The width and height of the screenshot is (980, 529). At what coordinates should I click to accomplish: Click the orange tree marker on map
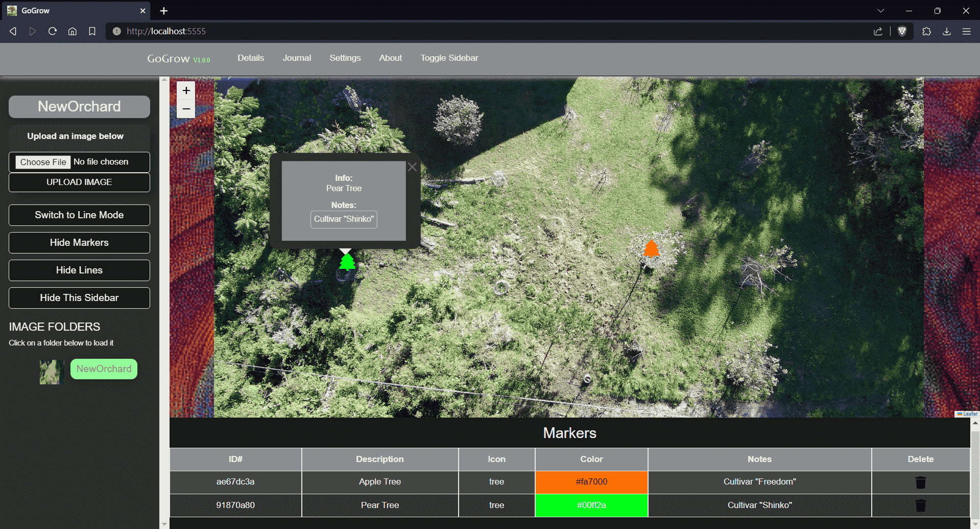tap(651, 248)
